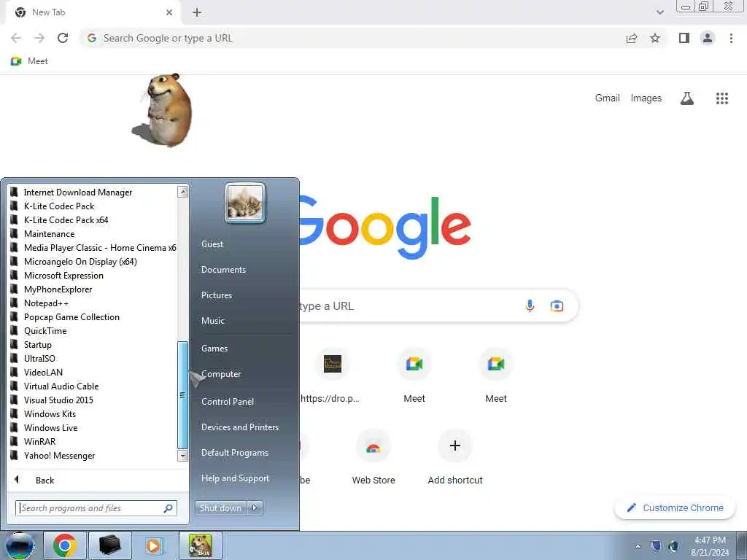747x560 pixels.
Task: Click user account picture in Start menu
Action: tap(245, 203)
